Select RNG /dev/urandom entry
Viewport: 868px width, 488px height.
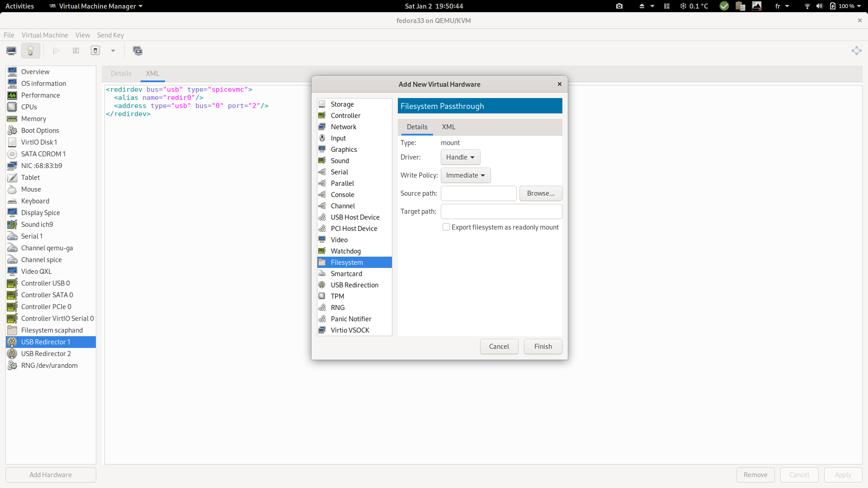point(51,365)
